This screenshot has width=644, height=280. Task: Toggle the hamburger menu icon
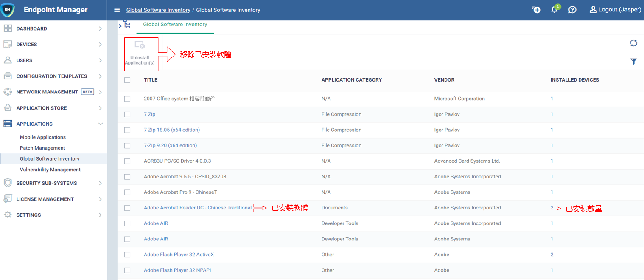[x=117, y=10]
